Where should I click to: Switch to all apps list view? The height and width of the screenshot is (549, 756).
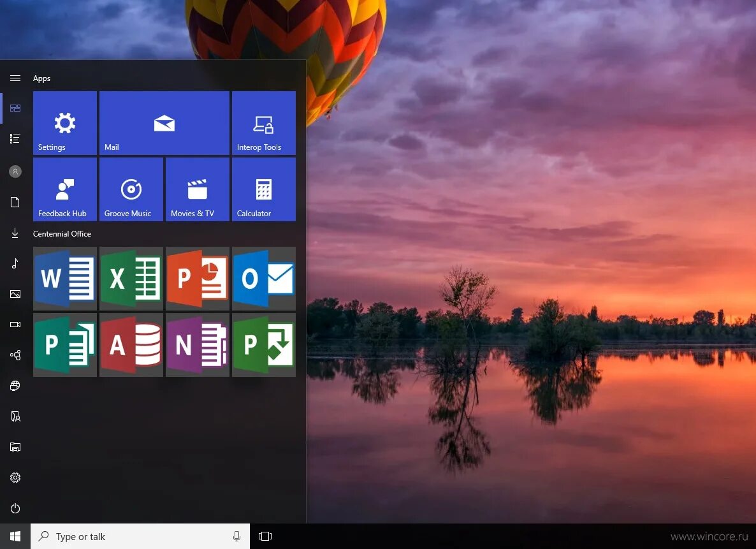click(15, 139)
